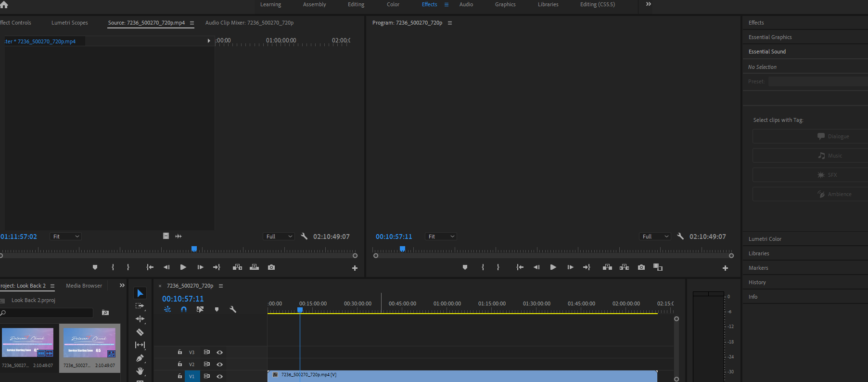Click Overwrite button in Source monitor
This screenshot has width=868, height=382.
(255, 267)
